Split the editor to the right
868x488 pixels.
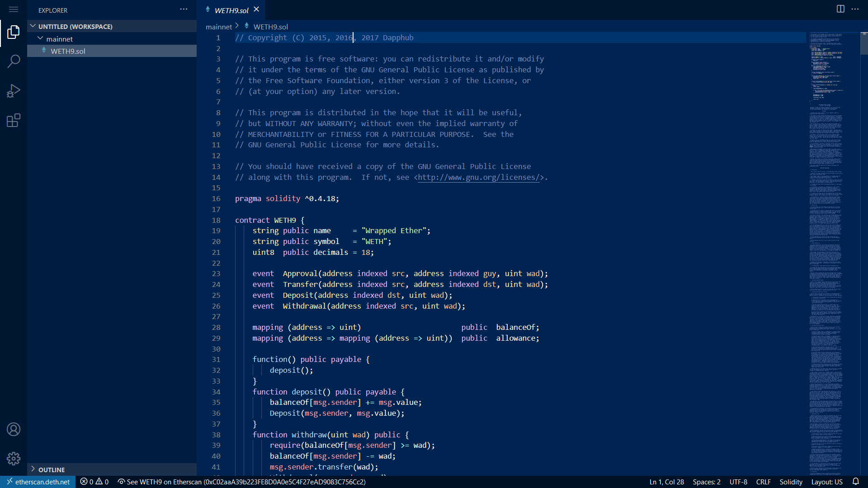(x=840, y=9)
